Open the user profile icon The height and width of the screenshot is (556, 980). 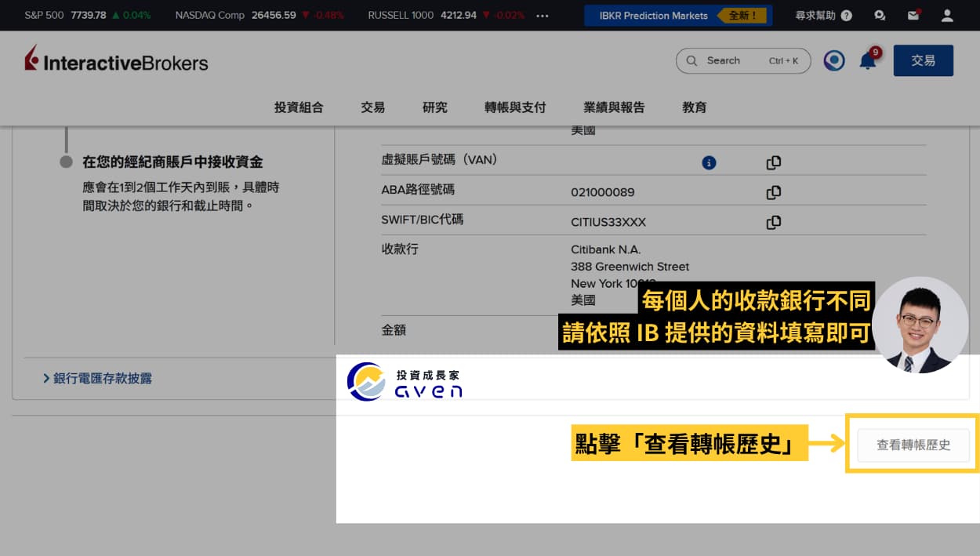click(947, 15)
